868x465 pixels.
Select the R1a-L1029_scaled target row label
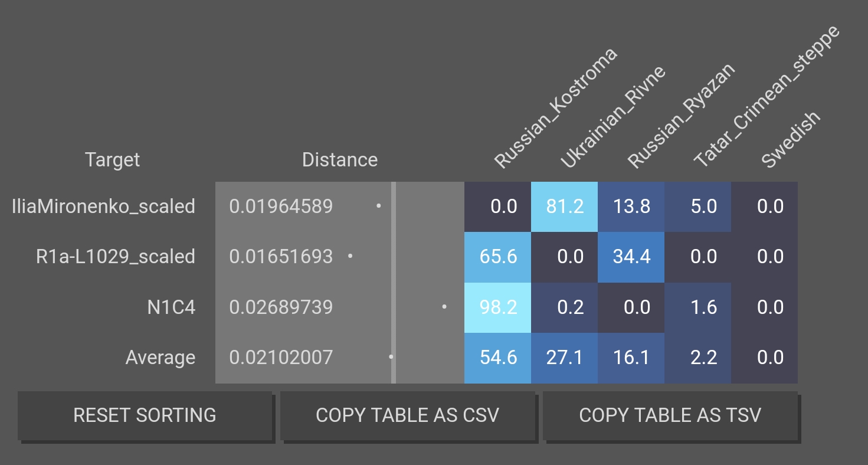(116, 257)
